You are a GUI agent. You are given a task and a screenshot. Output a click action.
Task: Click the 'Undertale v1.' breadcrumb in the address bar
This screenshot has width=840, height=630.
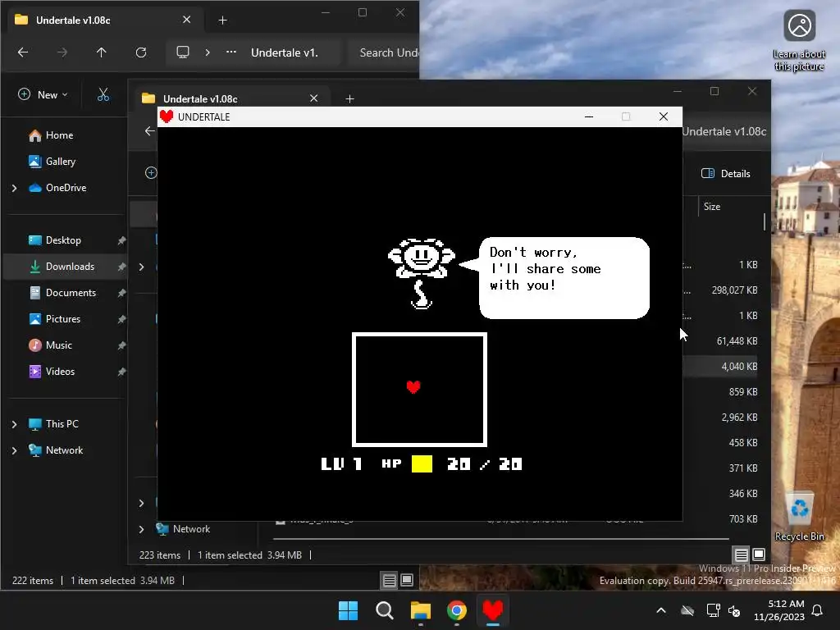pyautogui.click(x=285, y=52)
